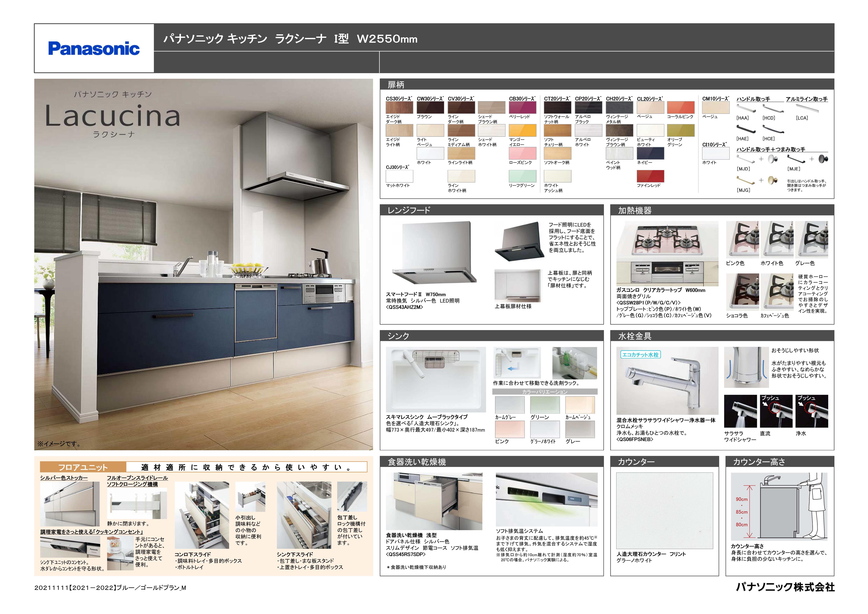Pick the エイジドライト柄 door swatch

[399, 131]
